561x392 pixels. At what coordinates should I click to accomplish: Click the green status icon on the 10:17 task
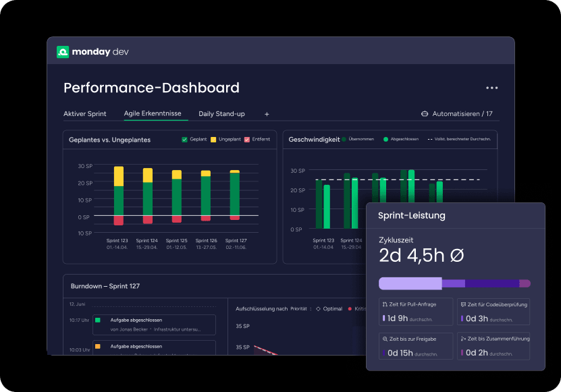98,320
